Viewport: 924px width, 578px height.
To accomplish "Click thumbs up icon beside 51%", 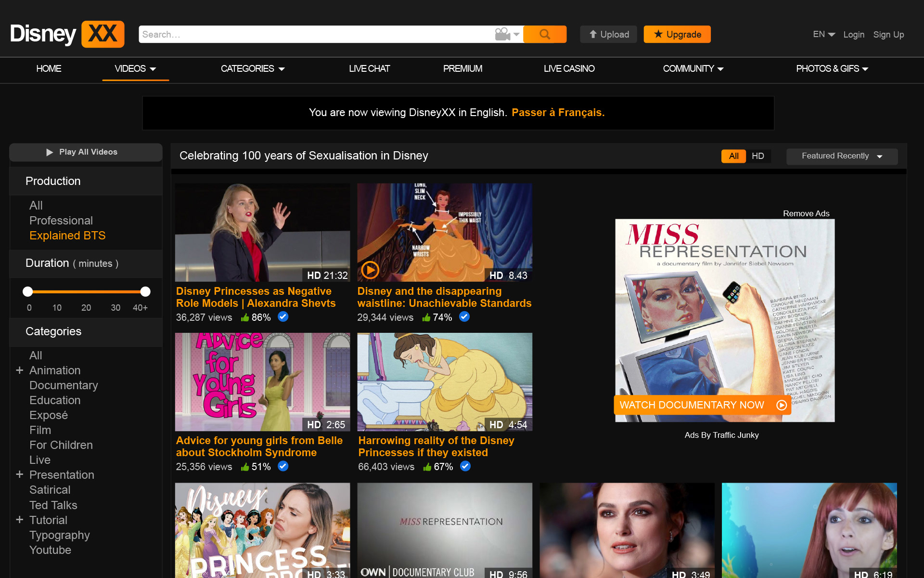I will [245, 467].
